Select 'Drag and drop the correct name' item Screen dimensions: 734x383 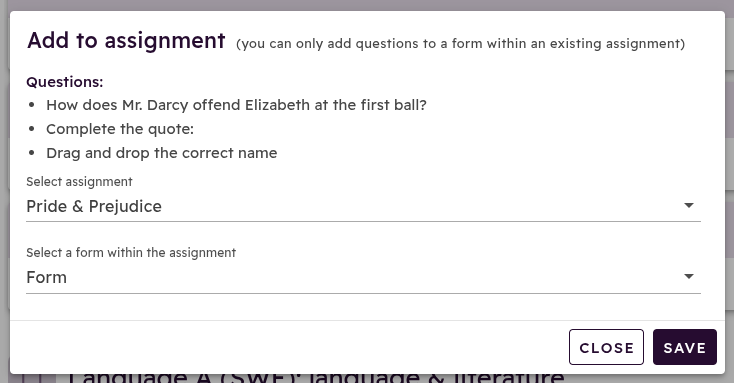pos(161,153)
